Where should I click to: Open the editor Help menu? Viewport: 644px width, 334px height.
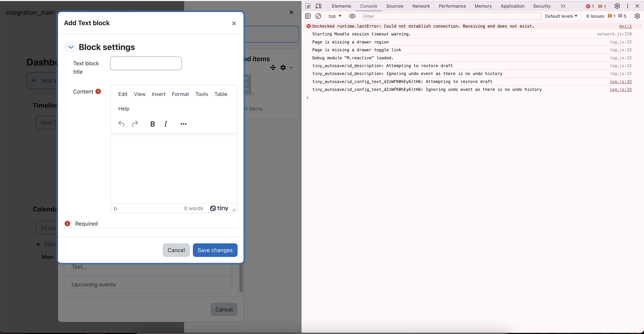tap(124, 109)
